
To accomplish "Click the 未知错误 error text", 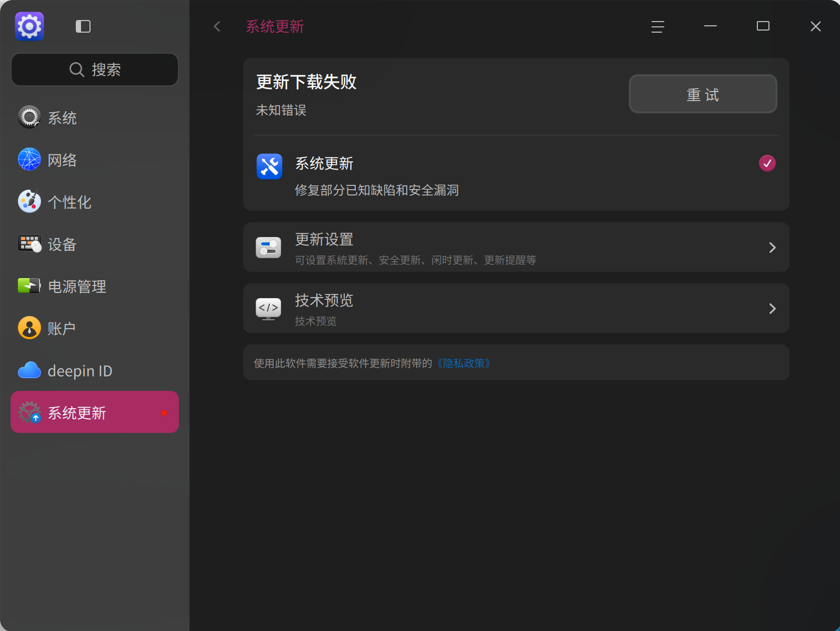I will tap(281, 110).
